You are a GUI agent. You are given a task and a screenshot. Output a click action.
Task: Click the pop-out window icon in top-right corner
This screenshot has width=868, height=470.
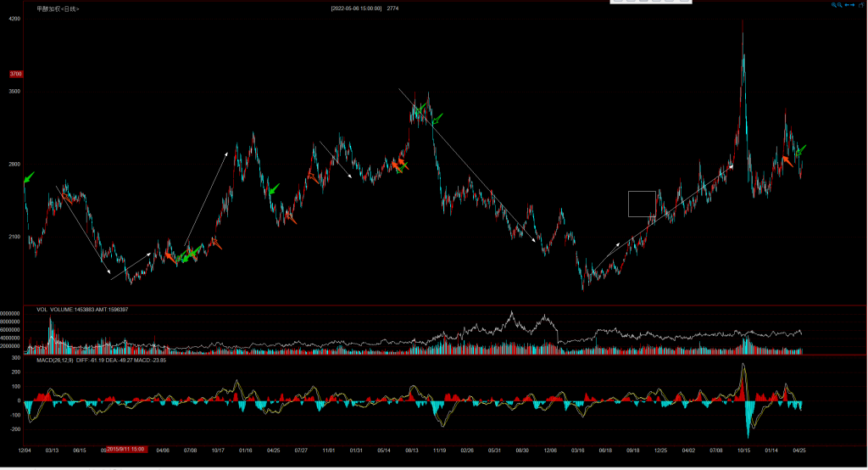pyautogui.click(x=861, y=5)
